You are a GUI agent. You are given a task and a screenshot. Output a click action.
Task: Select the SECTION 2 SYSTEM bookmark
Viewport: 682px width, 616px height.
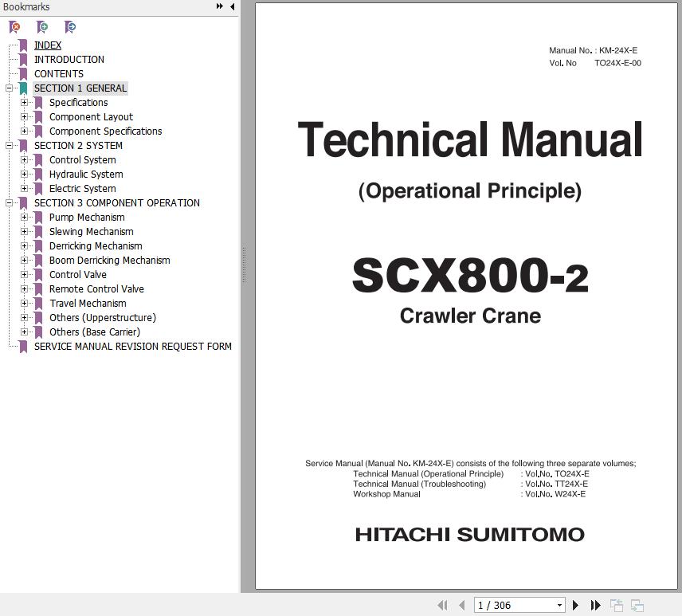pos(78,146)
